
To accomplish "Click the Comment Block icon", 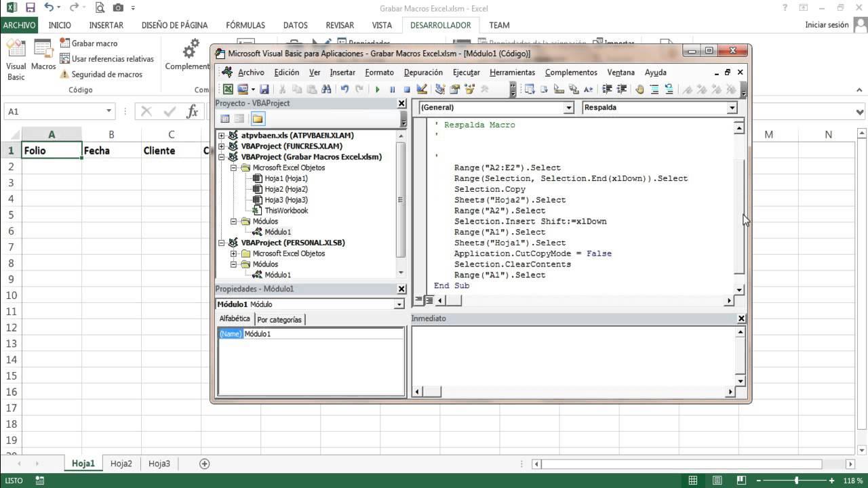I will tap(654, 89).
